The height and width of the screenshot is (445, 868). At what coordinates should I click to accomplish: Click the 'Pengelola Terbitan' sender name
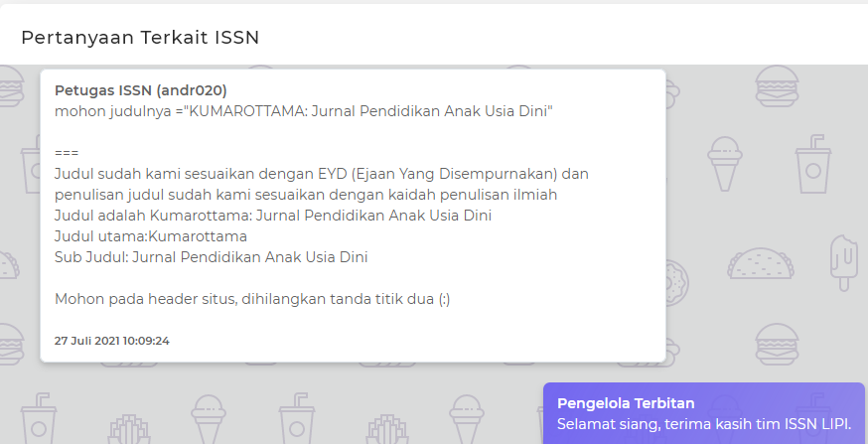[x=626, y=403]
